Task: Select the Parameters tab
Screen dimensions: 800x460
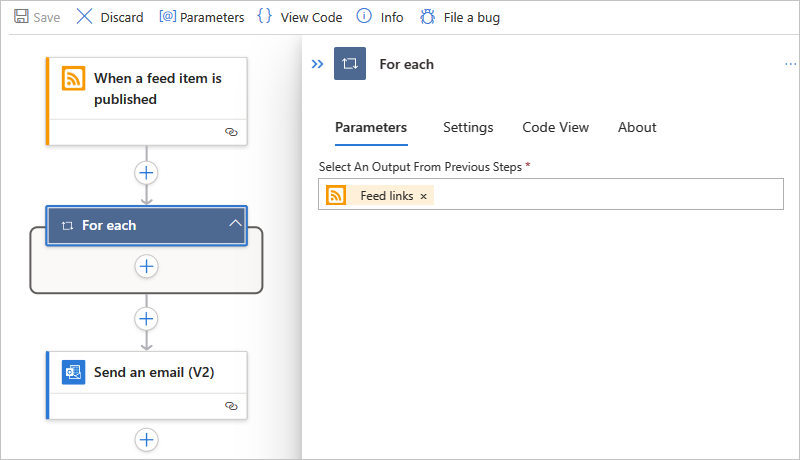Action: coord(371,127)
